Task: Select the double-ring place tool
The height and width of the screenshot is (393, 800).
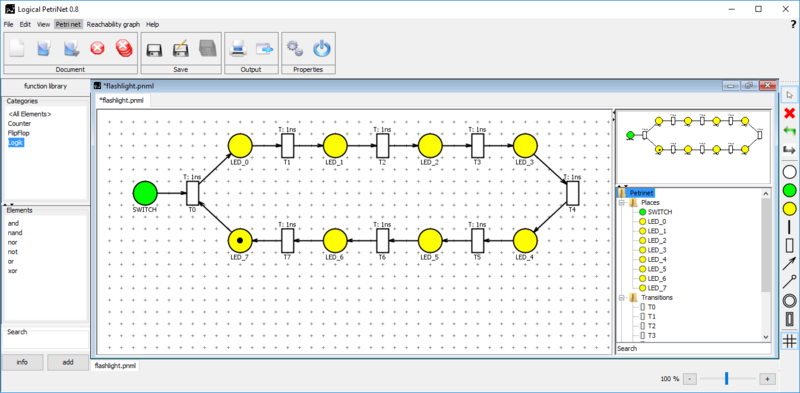Action: [789, 301]
